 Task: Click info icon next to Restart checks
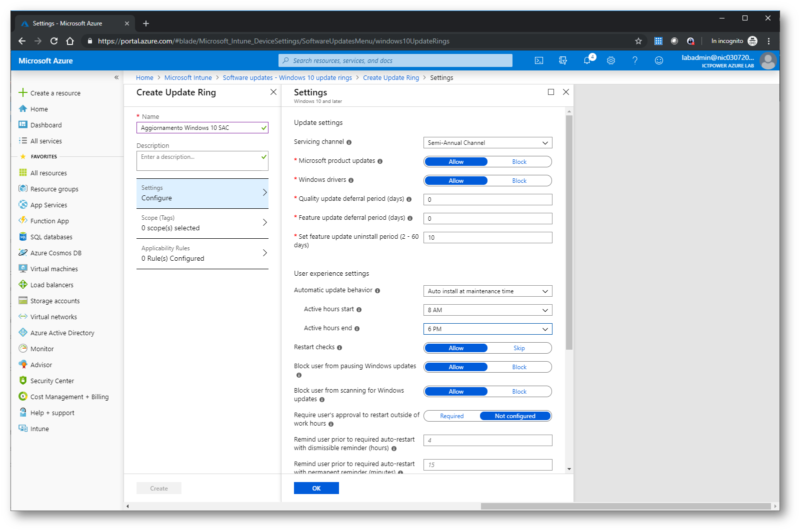pyautogui.click(x=339, y=348)
